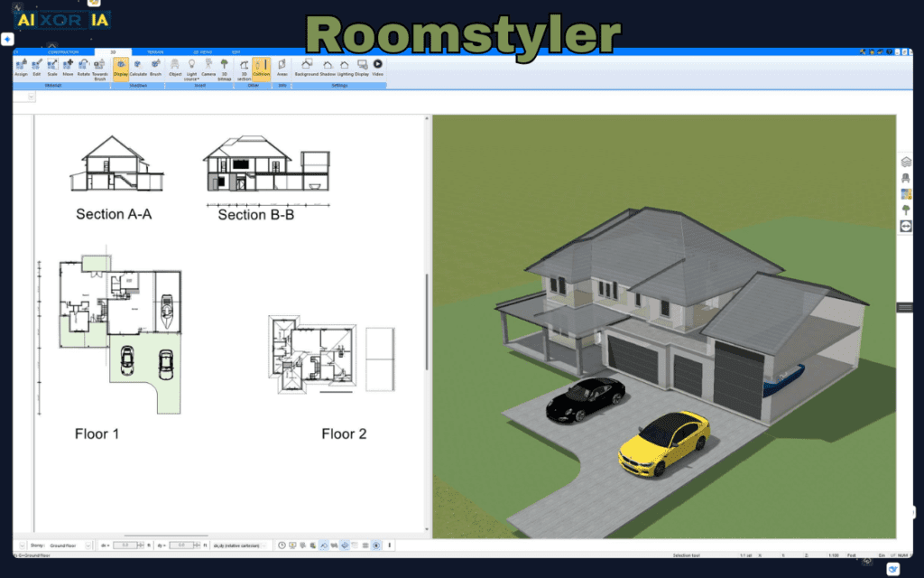Open the furniture panel on the right sidebar

(x=907, y=178)
